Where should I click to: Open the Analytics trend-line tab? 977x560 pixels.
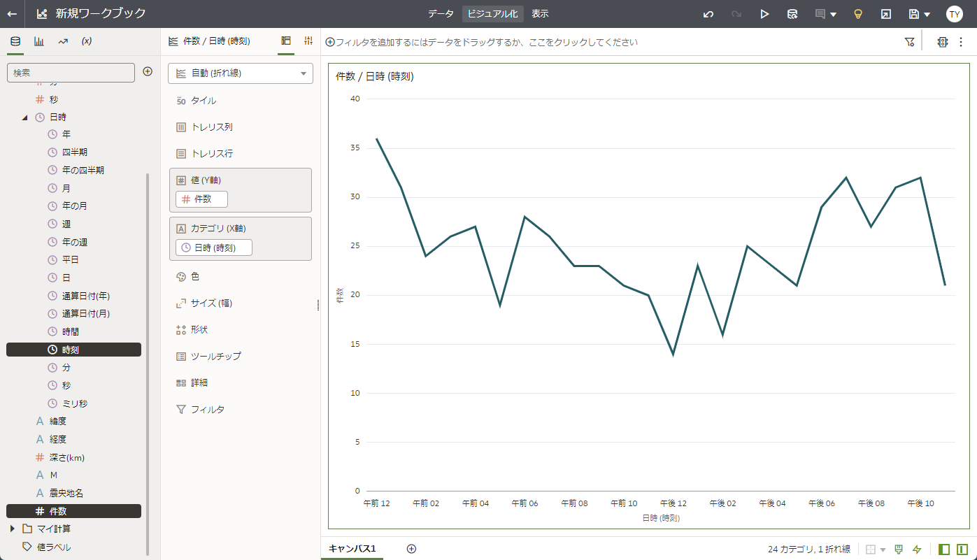point(63,41)
